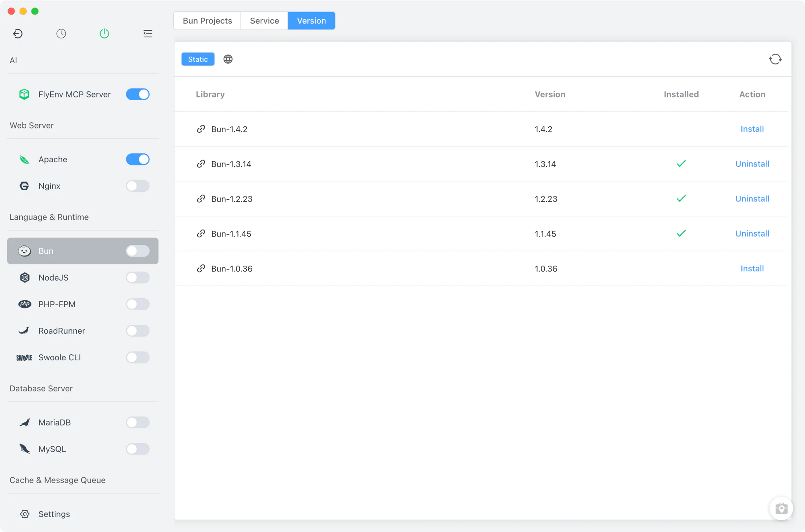Click the Version column header
The height and width of the screenshot is (532, 805).
[550, 94]
